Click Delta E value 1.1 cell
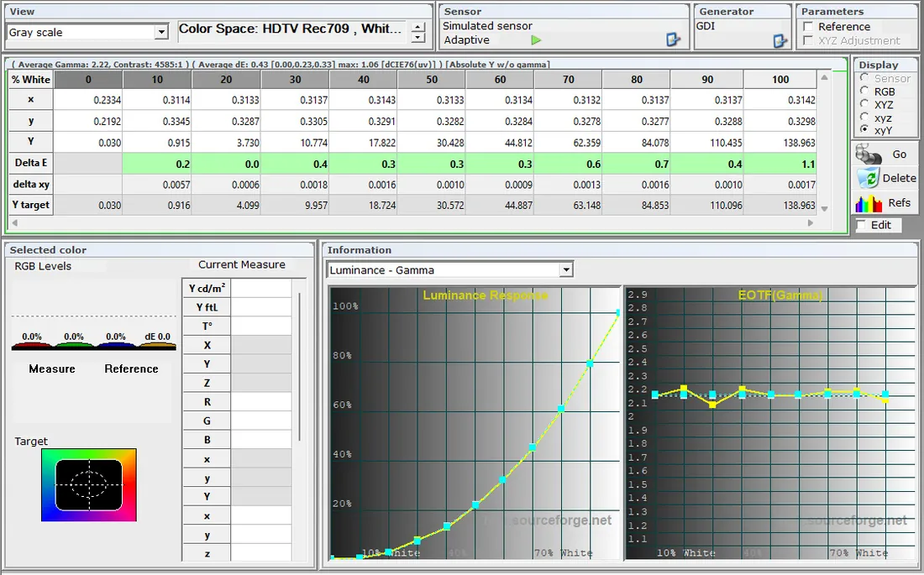This screenshot has width=924, height=575. (780, 164)
